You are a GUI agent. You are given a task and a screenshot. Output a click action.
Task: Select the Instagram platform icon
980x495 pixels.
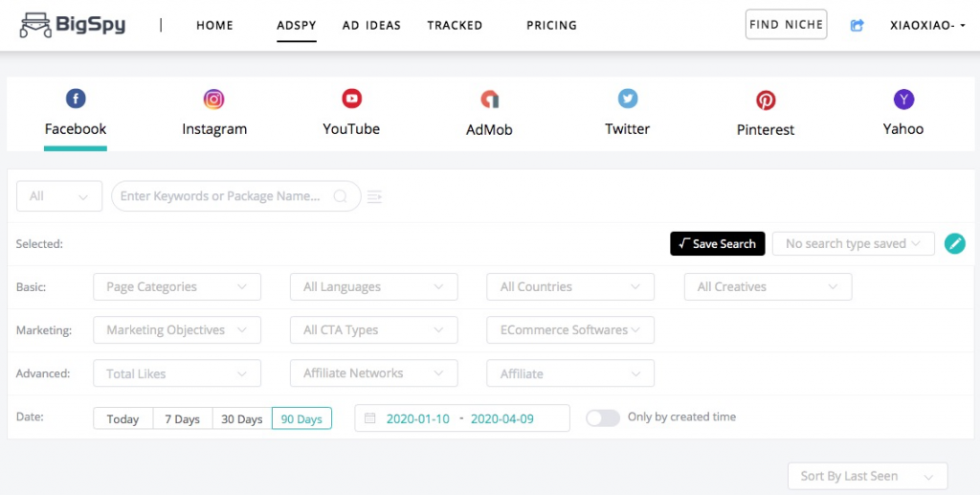(213, 99)
